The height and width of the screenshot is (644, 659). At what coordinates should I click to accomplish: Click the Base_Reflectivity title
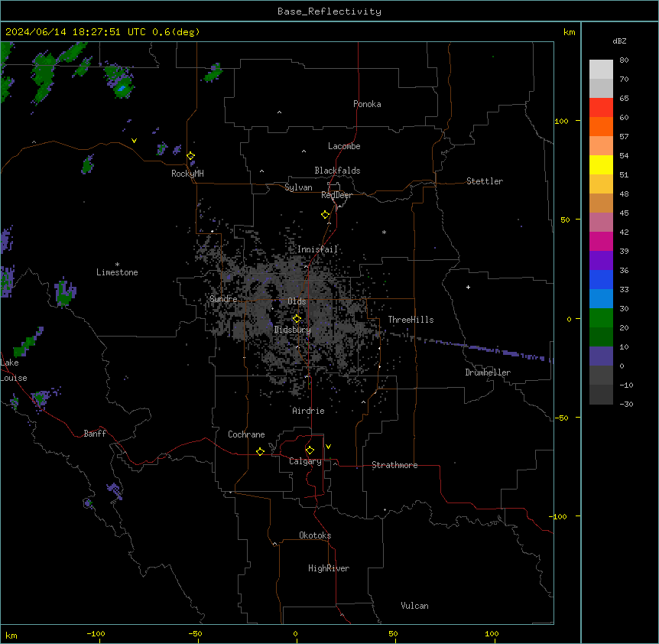coord(329,11)
